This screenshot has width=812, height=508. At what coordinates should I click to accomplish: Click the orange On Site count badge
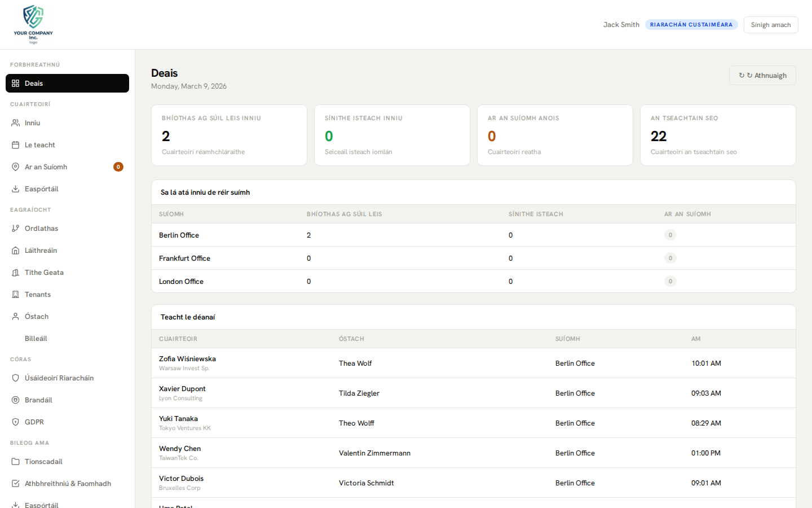(118, 167)
